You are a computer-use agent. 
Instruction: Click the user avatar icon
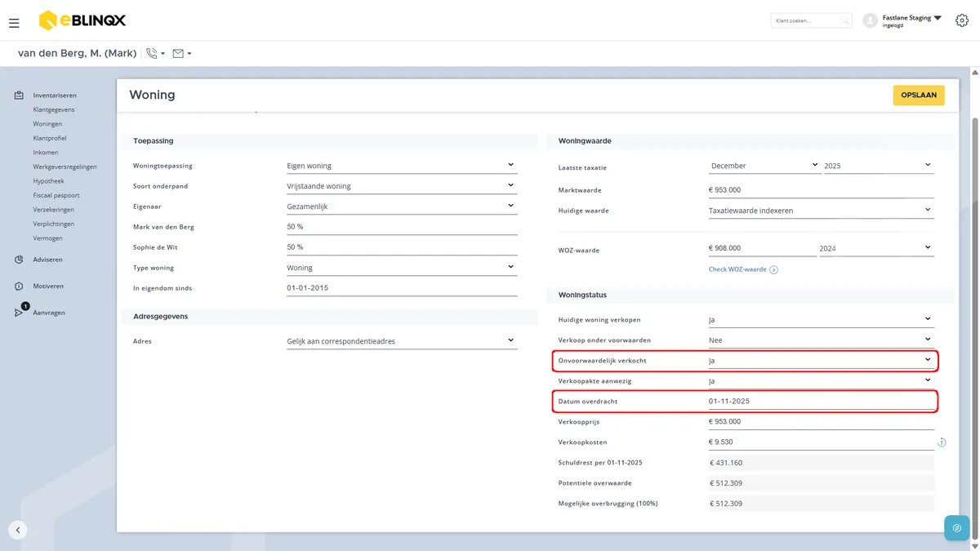tap(870, 20)
